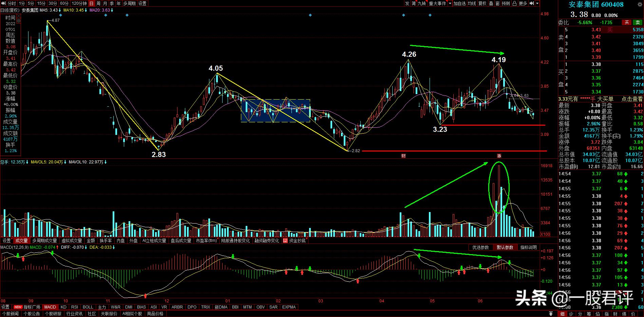
Task: Switch to 分时 intraday chart
Action: tap(12, 3)
